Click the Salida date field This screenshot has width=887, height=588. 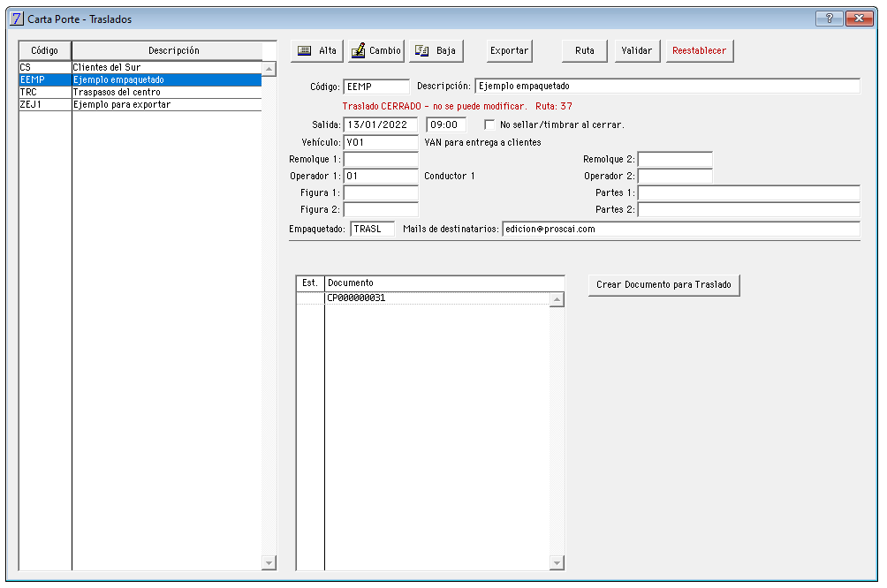pos(381,125)
